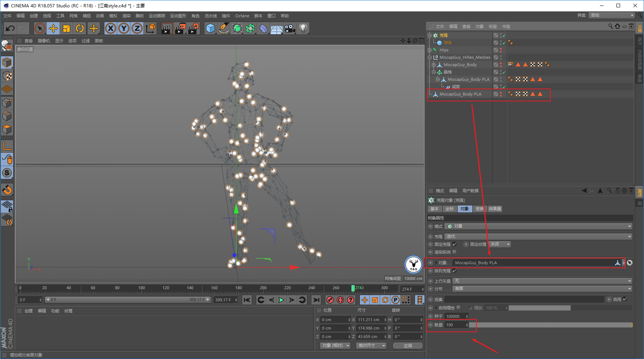Toggle the Z axis lock icon

(137, 28)
